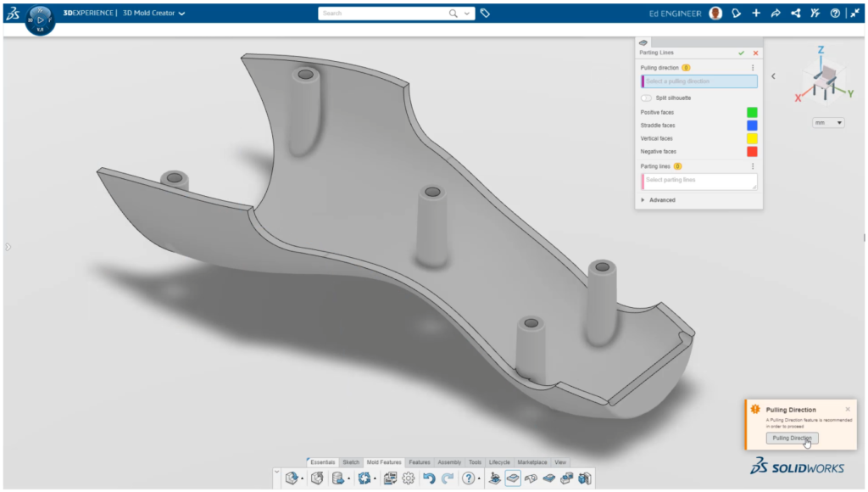Click the Undo icon
This screenshot has width=868, height=492.
[430, 478]
